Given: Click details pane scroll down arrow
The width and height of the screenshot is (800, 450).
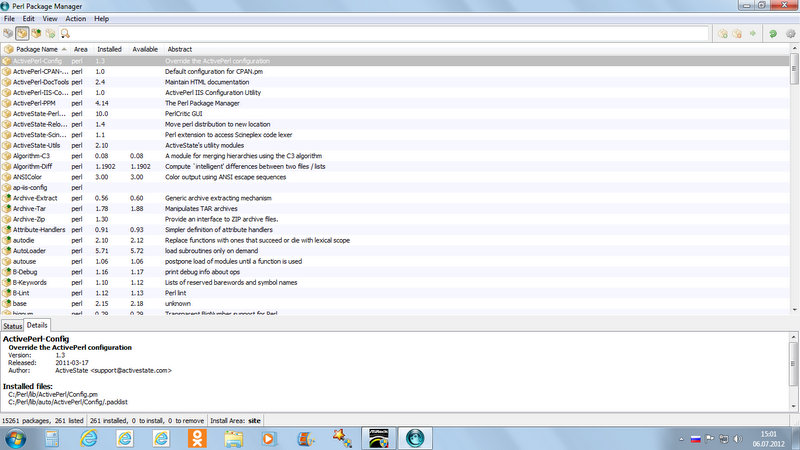Looking at the screenshot, I should tap(794, 406).
